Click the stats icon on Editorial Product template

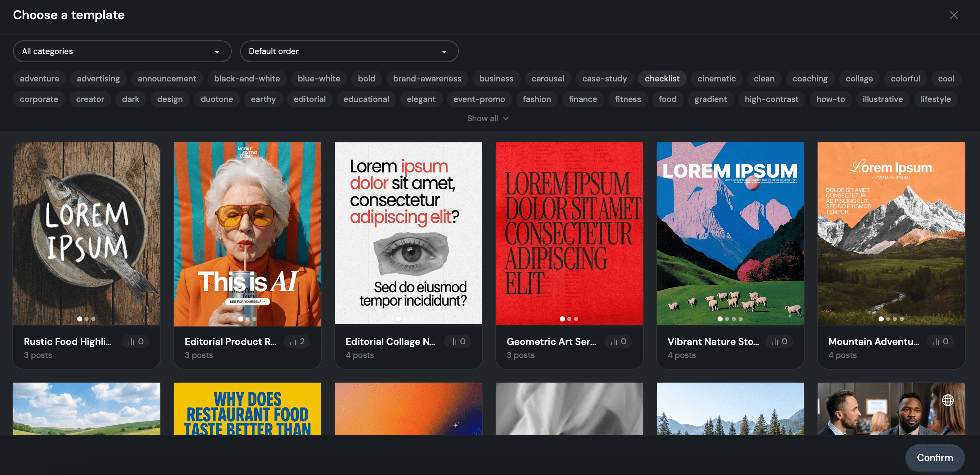coord(297,342)
